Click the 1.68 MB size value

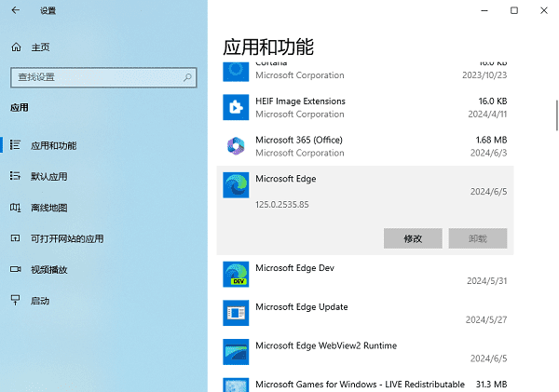(x=491, y=140)
